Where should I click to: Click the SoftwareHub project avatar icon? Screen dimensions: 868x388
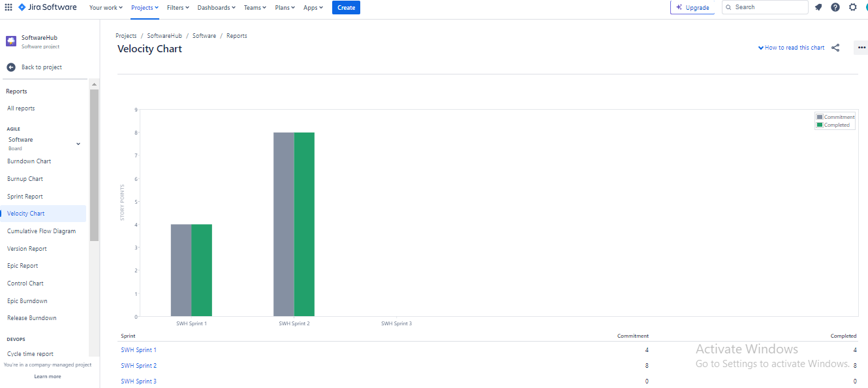point(11,41)
